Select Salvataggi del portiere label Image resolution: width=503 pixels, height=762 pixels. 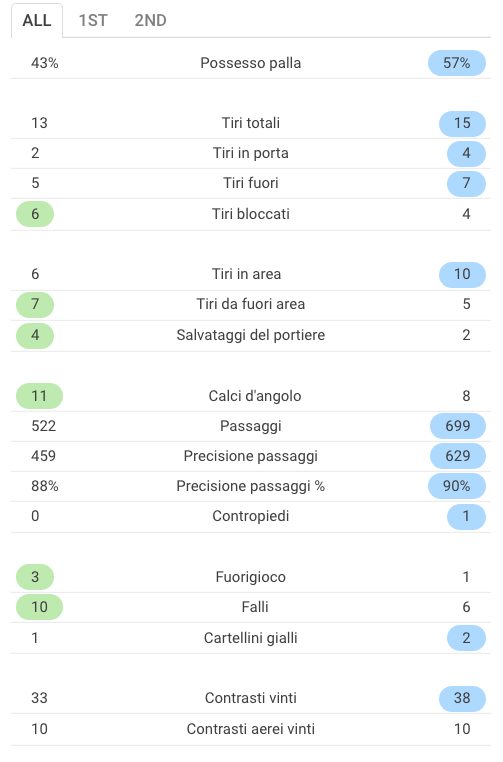tap(251, 335)
